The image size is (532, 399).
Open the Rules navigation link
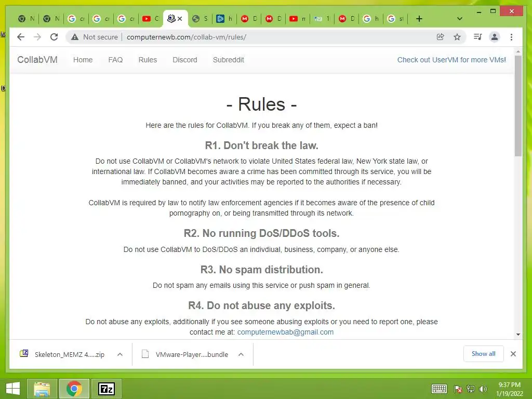tap(148, 60)
